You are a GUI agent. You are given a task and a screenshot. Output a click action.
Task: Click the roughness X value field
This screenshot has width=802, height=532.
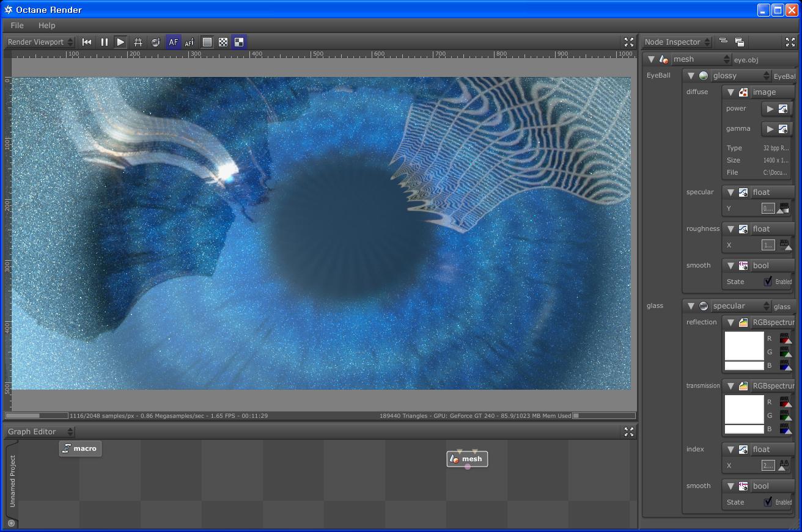768,246
